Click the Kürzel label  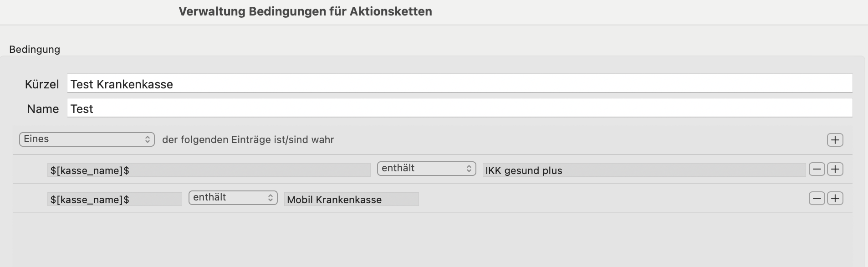point(42,84)
